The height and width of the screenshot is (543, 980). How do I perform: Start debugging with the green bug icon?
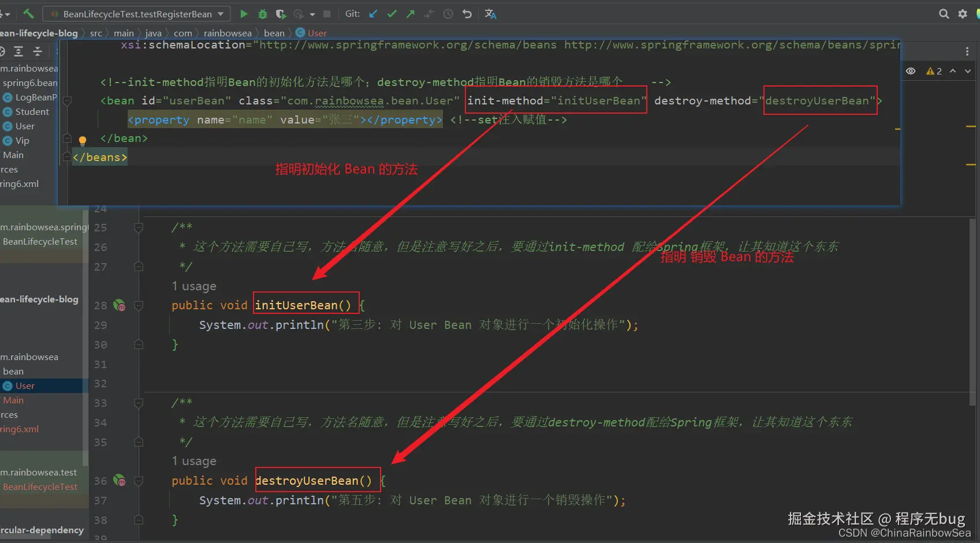(262, 14)
